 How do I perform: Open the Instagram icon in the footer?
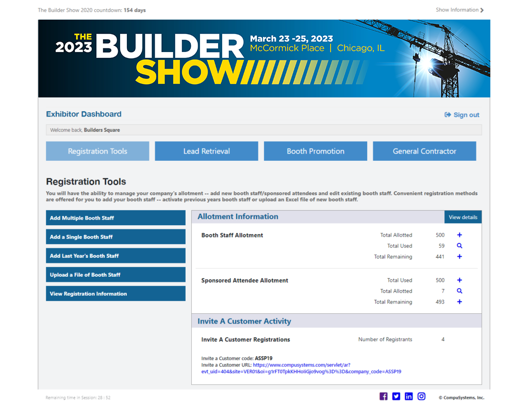click(421, 396)
